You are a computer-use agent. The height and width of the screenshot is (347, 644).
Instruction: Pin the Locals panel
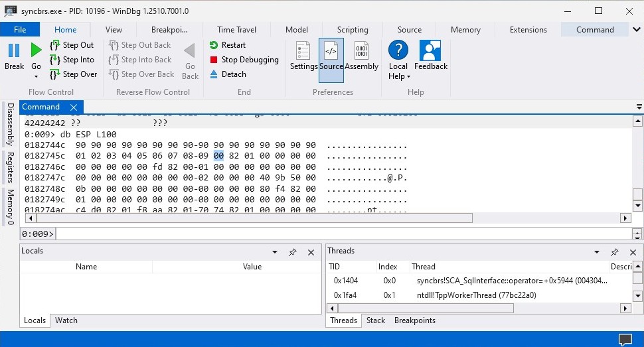click(292, 252)
